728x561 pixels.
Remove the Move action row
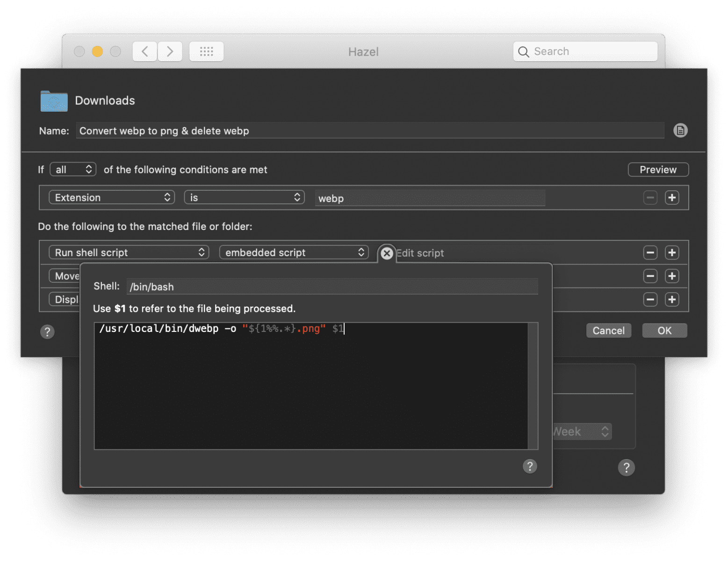coord(650,276)
